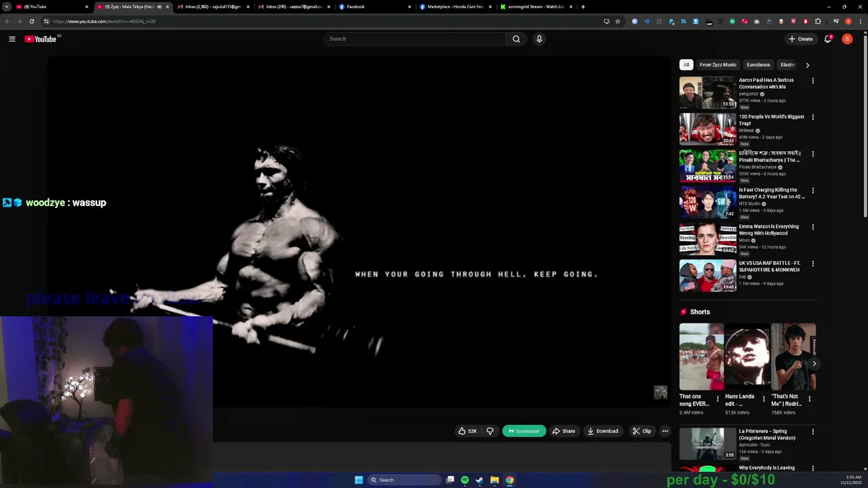Open a new browser tab
Screen dimensions: 868x488
[583, 7]
